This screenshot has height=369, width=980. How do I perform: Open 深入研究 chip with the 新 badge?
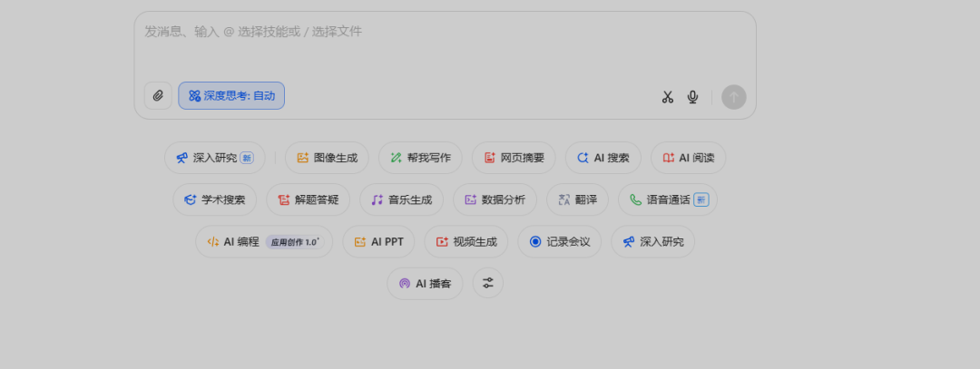coord(215,158)
